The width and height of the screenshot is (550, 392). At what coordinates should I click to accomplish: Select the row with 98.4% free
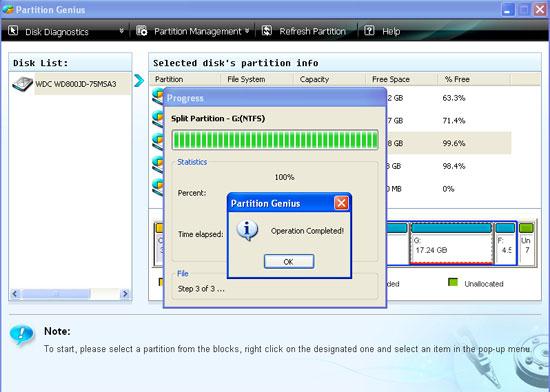tap(449, 166)
